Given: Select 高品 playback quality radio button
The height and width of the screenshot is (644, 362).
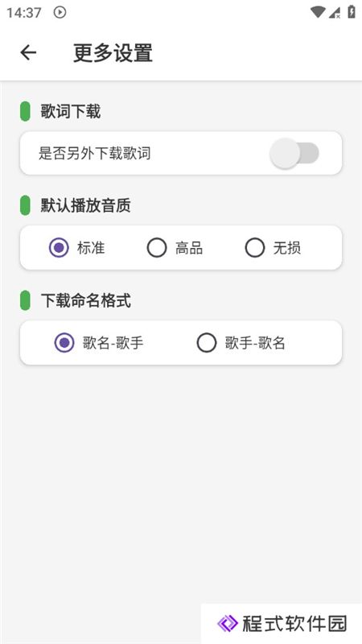Looking at the screenshot, I should coord(157,248).
